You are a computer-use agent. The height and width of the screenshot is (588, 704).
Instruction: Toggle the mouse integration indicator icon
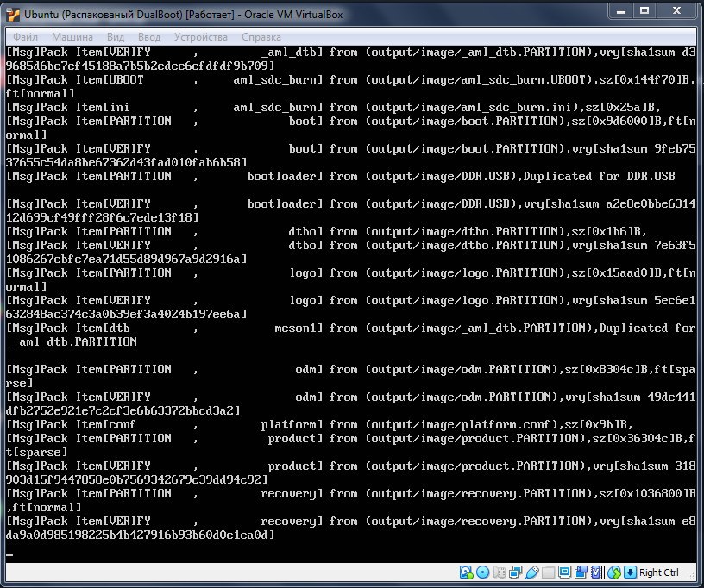(613, 572)
